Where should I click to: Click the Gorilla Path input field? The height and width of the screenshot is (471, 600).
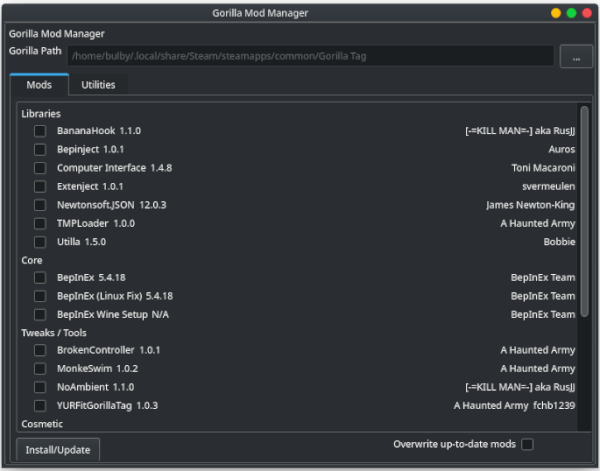coord(310,56)
